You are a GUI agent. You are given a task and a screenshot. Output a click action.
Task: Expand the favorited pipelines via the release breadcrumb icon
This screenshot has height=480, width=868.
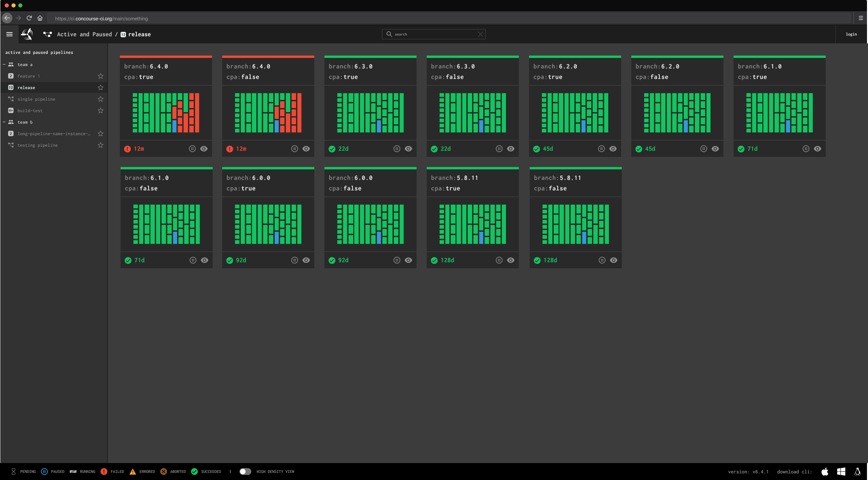[123, 34]
